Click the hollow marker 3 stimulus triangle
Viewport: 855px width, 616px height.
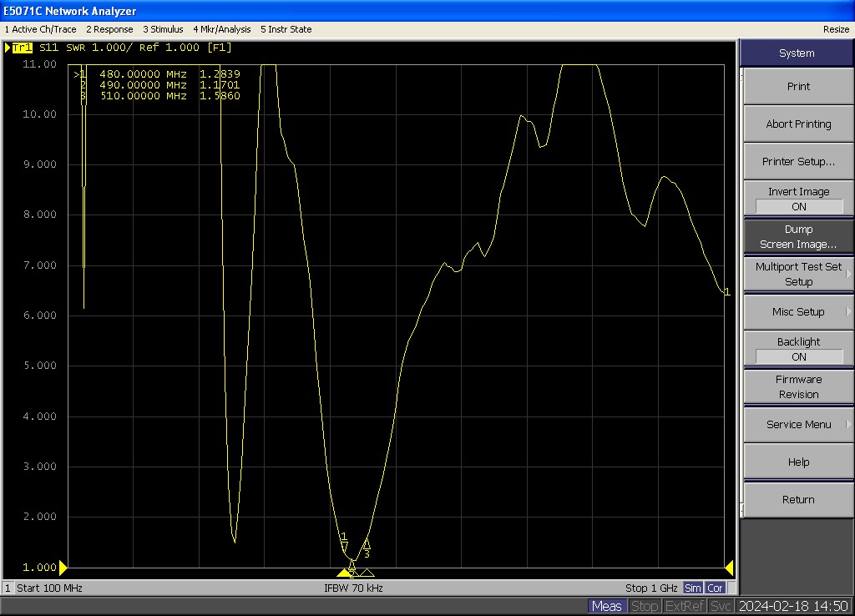[x=367, y=573]
